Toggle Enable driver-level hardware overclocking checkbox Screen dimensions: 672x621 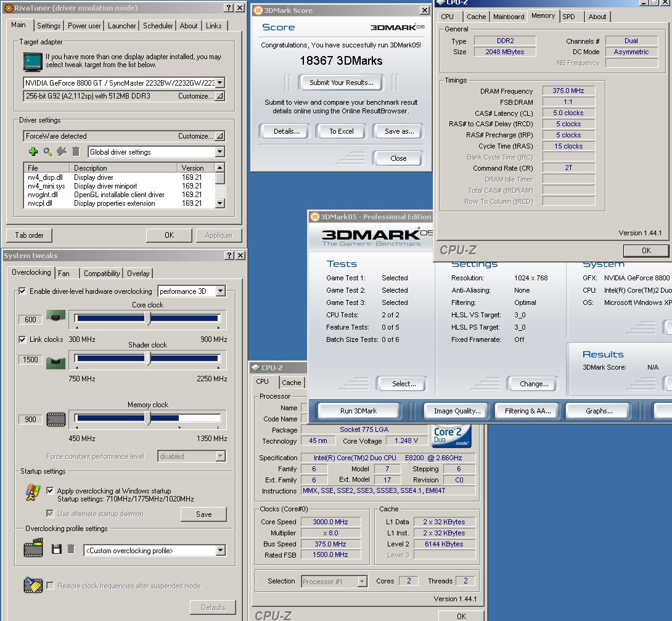coord(22,291)
